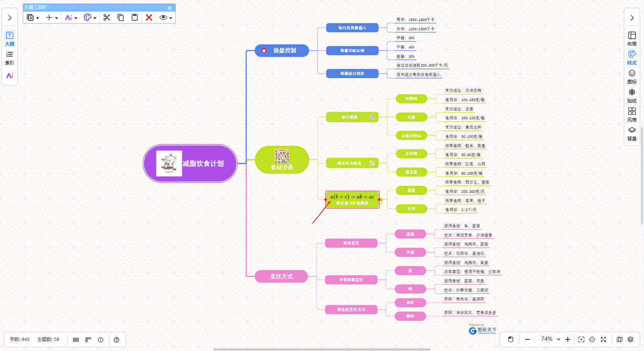Delete topic with the red X icon
The height and width of the screenshot is (351, 644).
pos(149,17)
